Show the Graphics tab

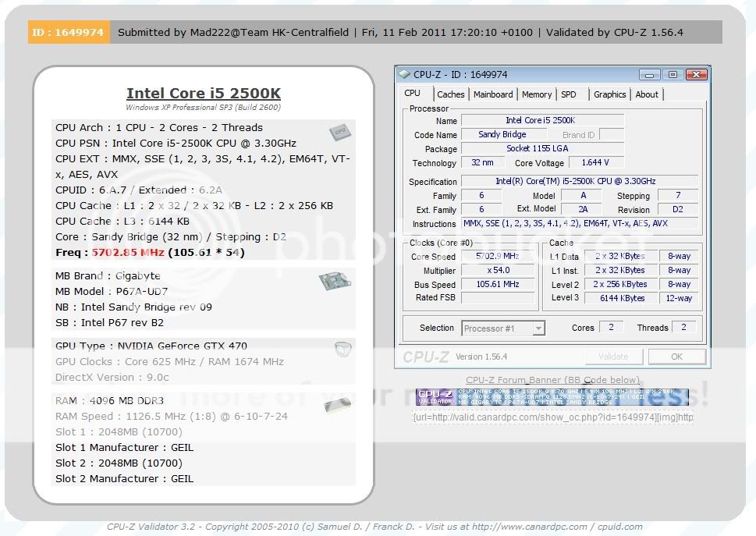[x=609, y=94]
